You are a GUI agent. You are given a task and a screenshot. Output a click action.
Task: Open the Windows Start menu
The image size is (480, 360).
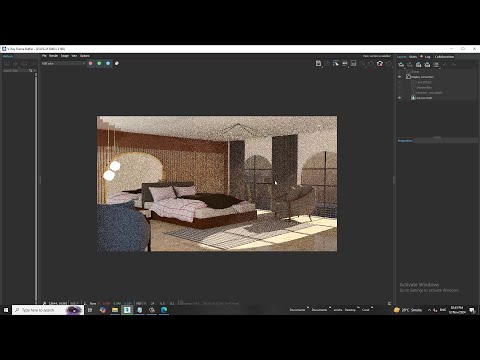coord(6,310)
